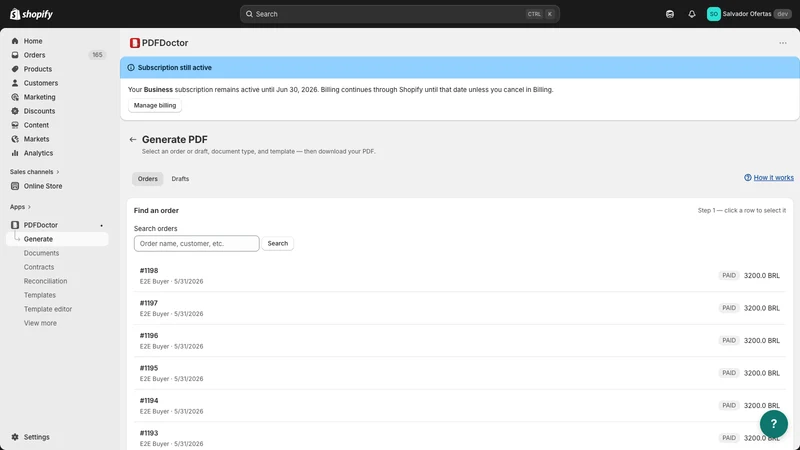This screenshot has height=450, width=800.
Task: Click the Orders count badge 165
Action: pyautogui.click(x=97, y=55)
